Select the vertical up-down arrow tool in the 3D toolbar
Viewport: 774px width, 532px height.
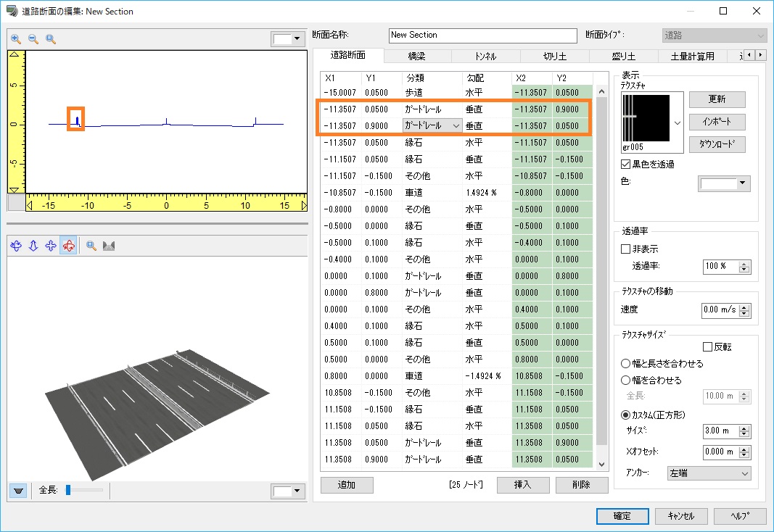(33, 246)
